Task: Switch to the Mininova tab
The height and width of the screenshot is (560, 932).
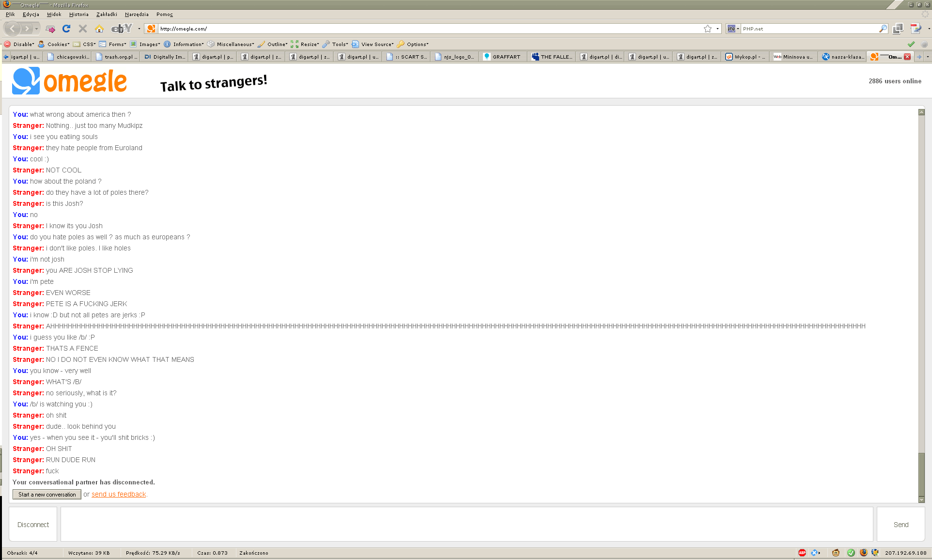Action: [x=794, y=57]
